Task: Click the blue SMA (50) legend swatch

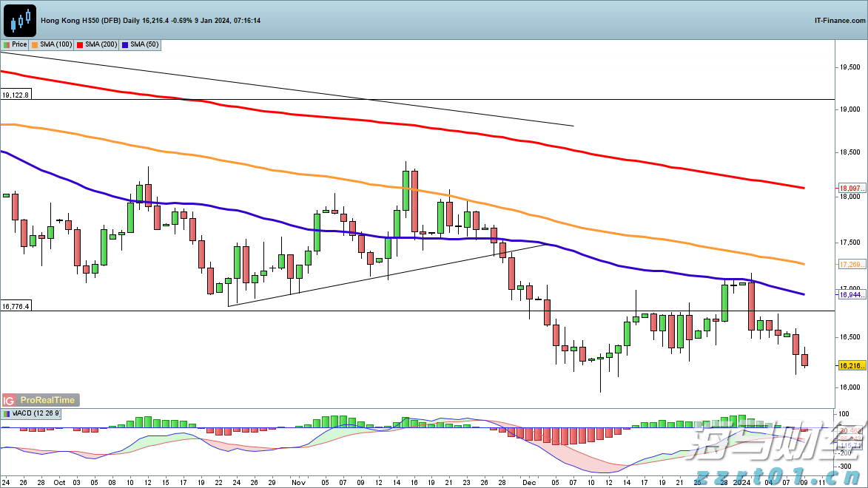Action: [125, 45]
